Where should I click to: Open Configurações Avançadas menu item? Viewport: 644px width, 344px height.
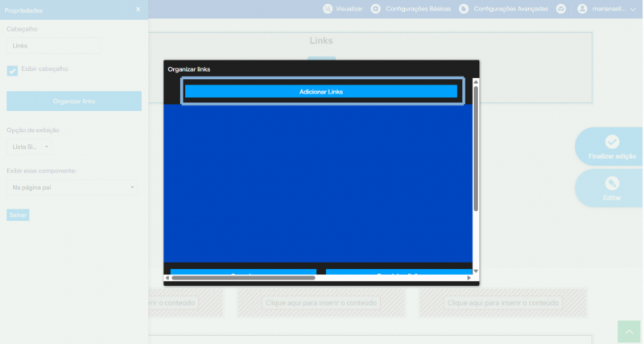pos(511,9)
